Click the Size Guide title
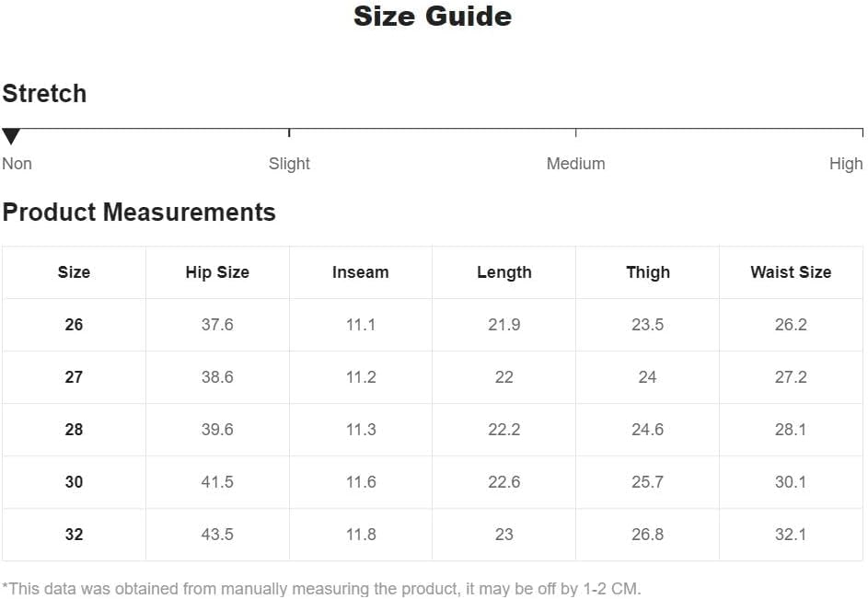The width and height of the screenshot is (868, 599). click(433, 16)
